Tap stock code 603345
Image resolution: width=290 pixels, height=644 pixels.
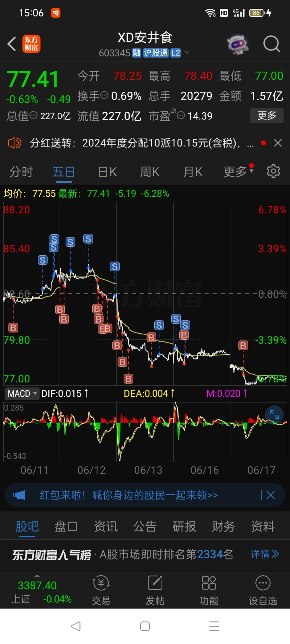(114, 53)
